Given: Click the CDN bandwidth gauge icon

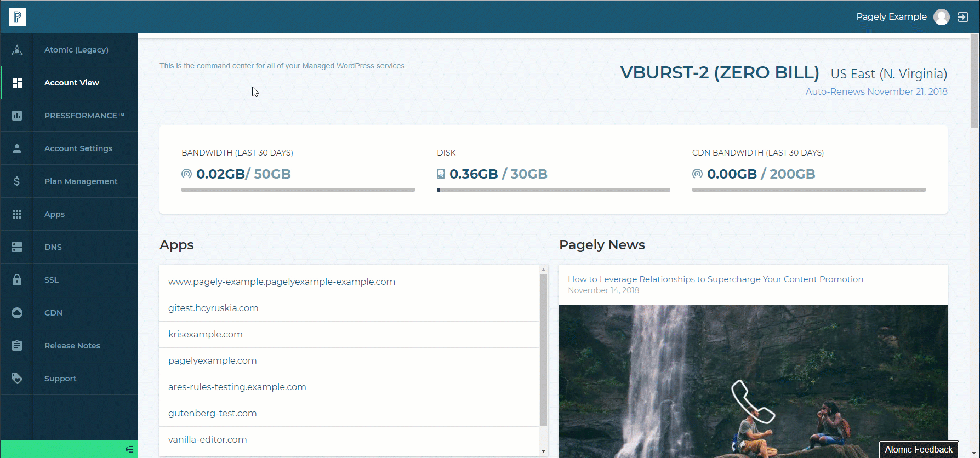Looking at the screenshot, I should pyautogui.click(x=697, y=174).
